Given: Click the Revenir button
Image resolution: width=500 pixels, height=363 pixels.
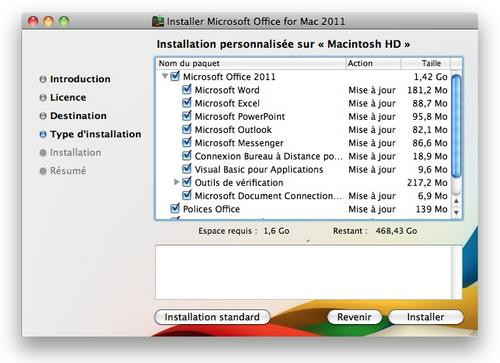Looking at the screenshot, I should 354,317.
